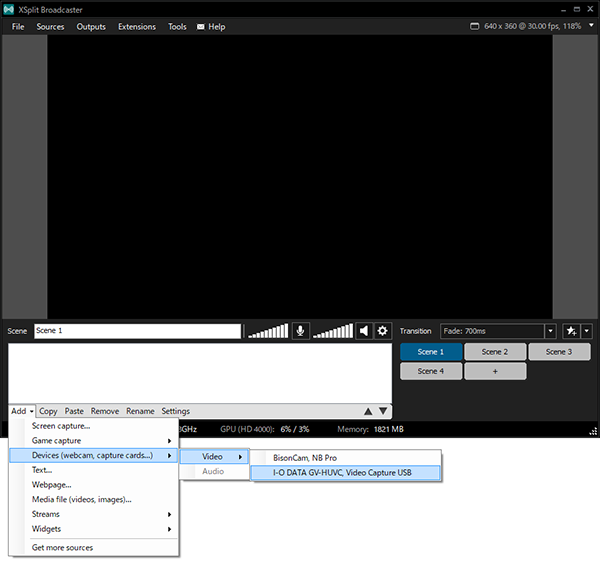Mute the microphone icon
This screenshot has height=561, width=600.
(x=300, y=331)
